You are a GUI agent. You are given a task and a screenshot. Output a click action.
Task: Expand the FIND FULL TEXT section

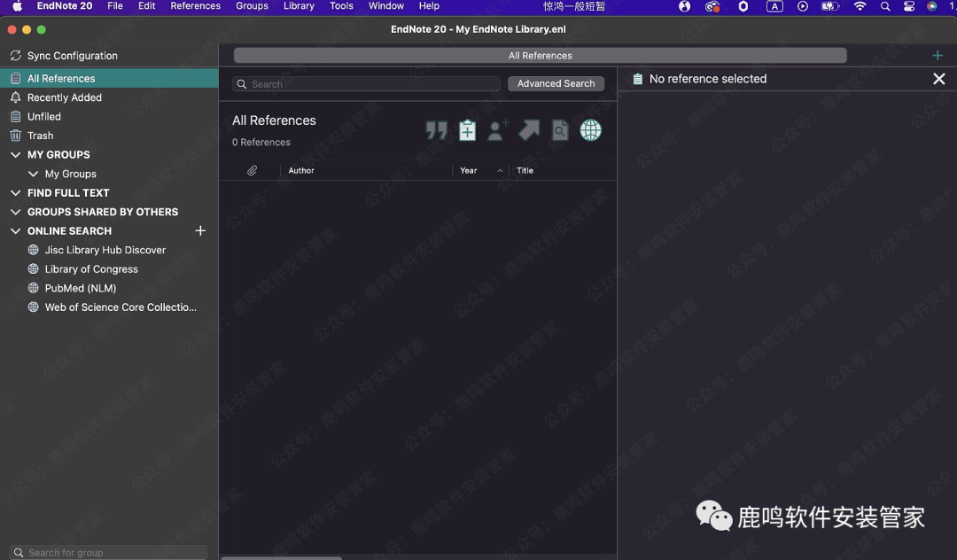(15, 192)
